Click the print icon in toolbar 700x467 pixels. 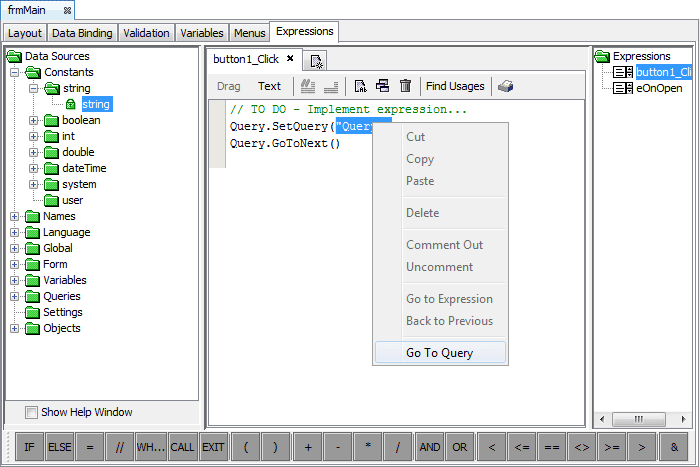pos(506,87)
